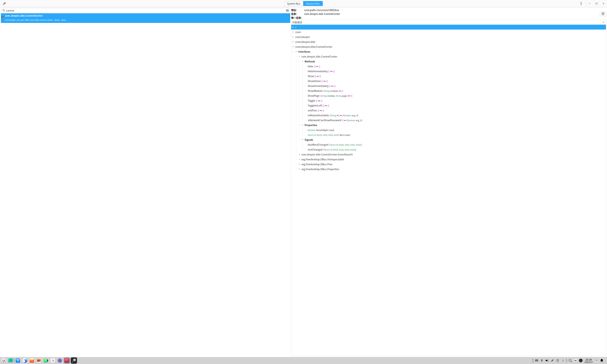The width and height of the screenshot is (607, 364).
Task: Select the Session Bus tab
Action: click(313, 3)
